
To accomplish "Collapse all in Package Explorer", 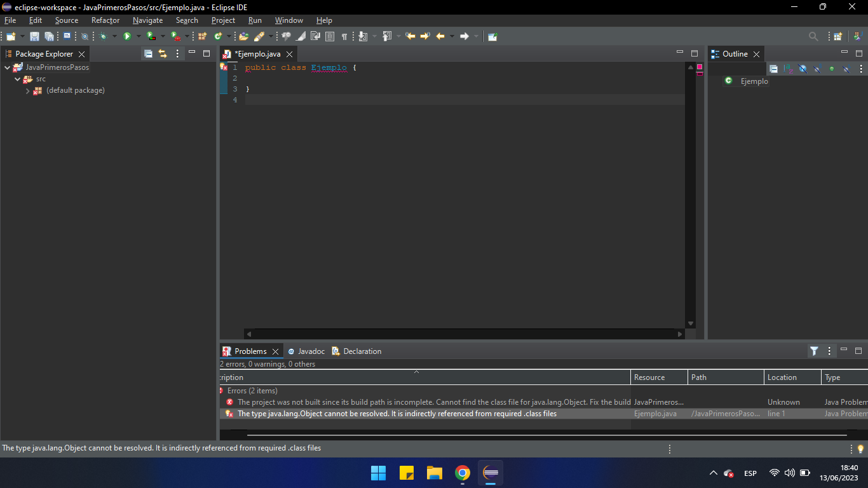I will click(x=148, y=54).
